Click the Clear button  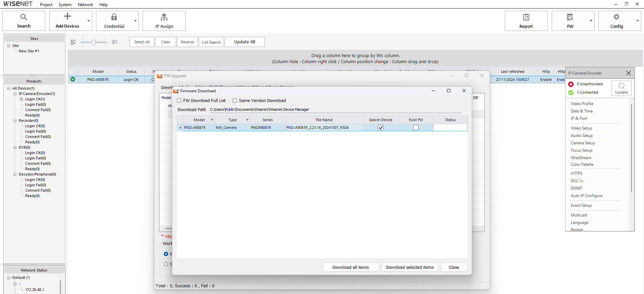pyautogui.click(x=165, y=42)
